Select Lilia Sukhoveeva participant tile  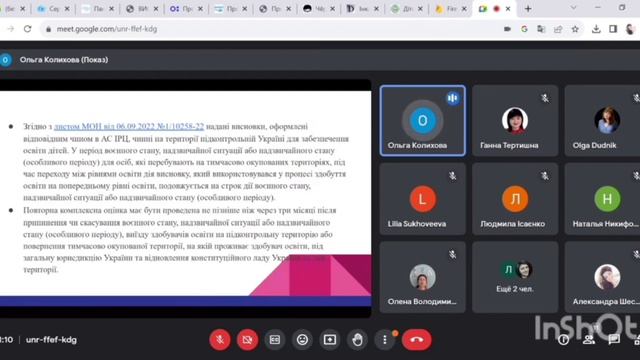pyautogui.click(x=422, y=199)
